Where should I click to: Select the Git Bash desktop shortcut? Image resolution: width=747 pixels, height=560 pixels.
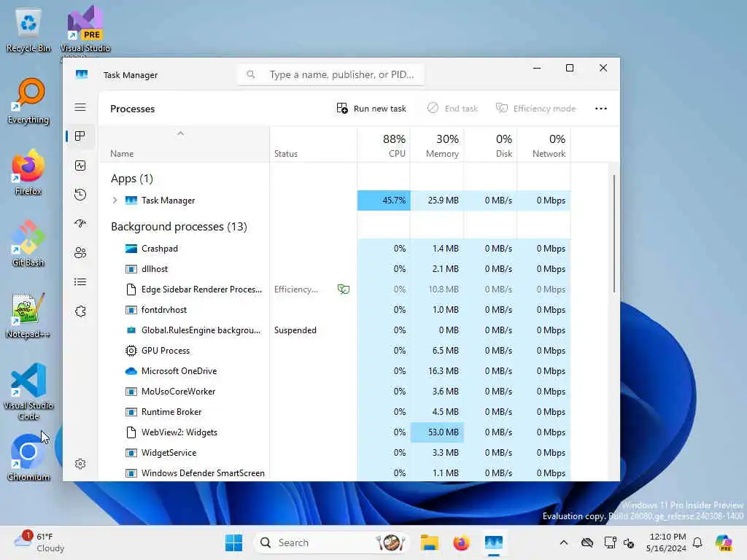click(x=28, y=244)
